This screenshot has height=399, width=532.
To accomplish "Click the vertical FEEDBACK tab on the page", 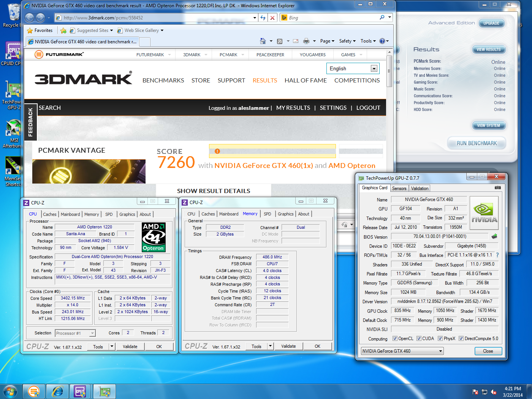I will click(30, 122).
